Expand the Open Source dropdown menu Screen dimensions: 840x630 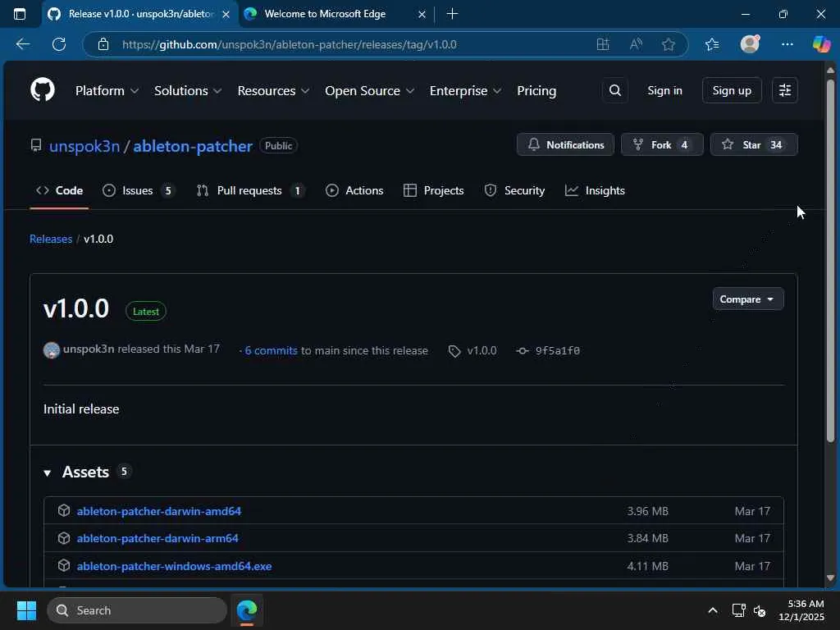point(370,90)
